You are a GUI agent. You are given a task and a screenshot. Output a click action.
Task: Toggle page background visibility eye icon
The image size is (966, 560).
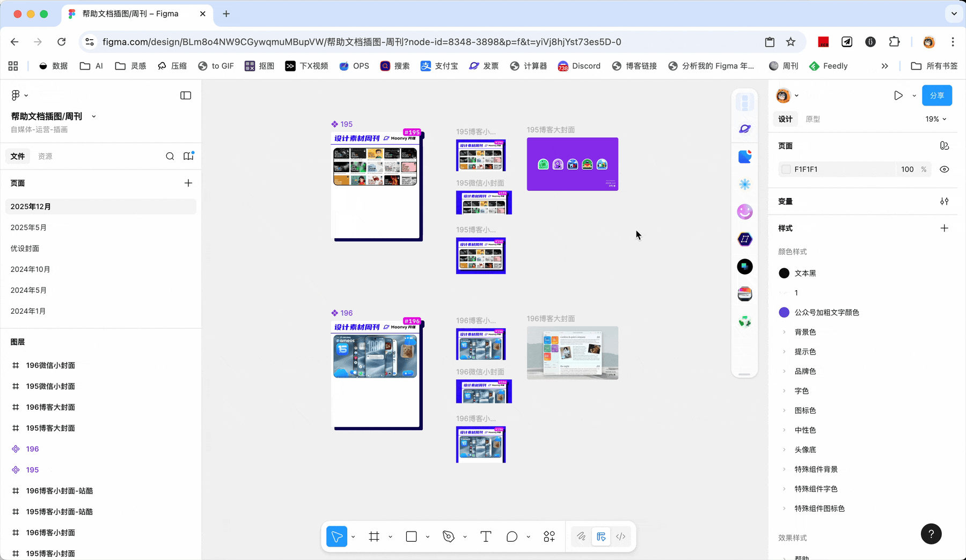tap(944, 170)
